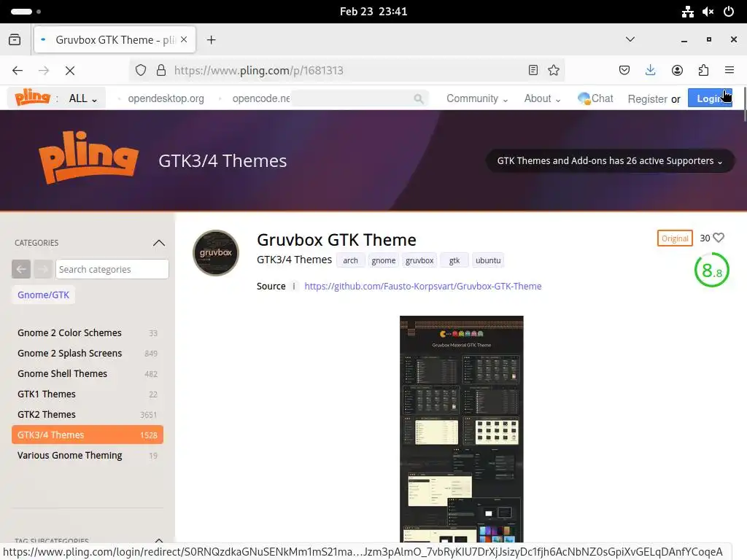Open the opendesktop.org link
Screen dimensions: 747x560
166,98
